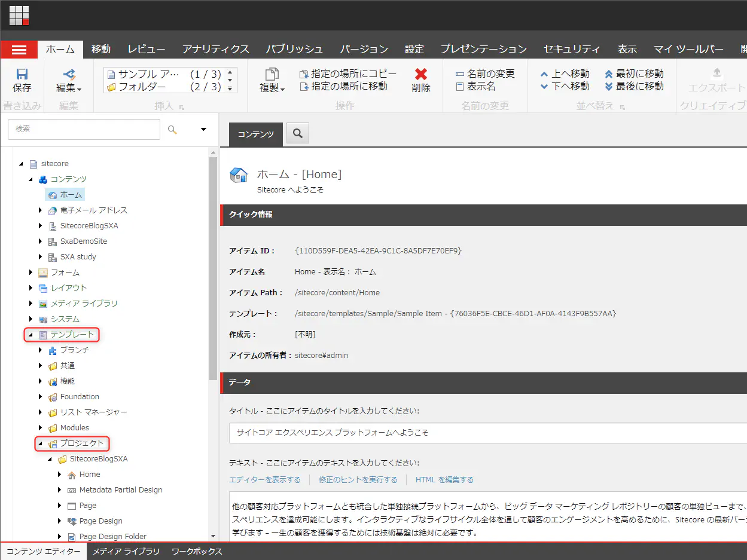Image resolution: width=747 pixels, height=560 pixels.
Task: Open the Sitecore launchpad grid icon
Action: pos(19,16)
